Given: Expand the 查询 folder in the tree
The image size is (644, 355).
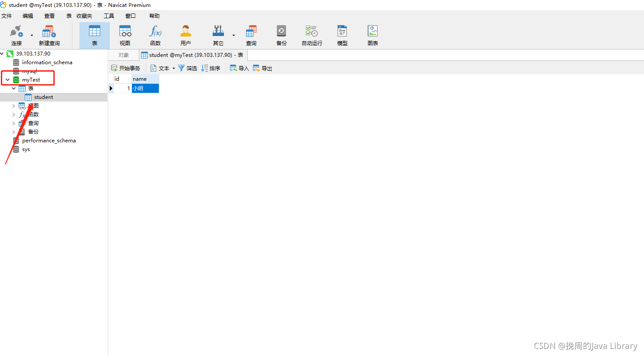Looking at the screenshot, I should 13,123.
